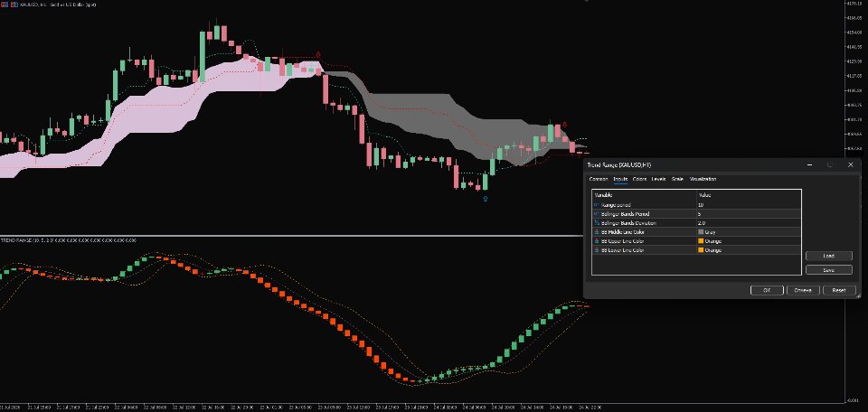The image size is (868, 412).
Task: Click the blue arrow marker below candles
Action: point(486,199)
